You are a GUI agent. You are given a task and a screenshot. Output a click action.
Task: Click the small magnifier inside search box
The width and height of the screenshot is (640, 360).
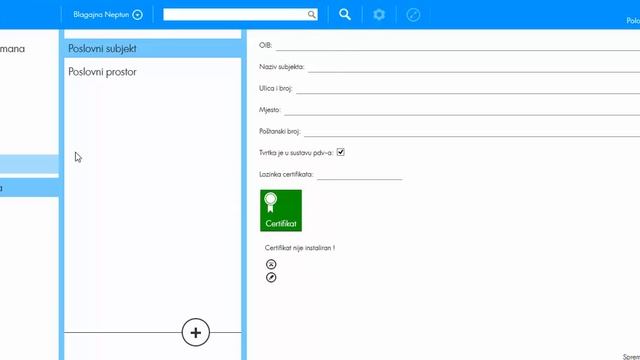tap(311, 15)
